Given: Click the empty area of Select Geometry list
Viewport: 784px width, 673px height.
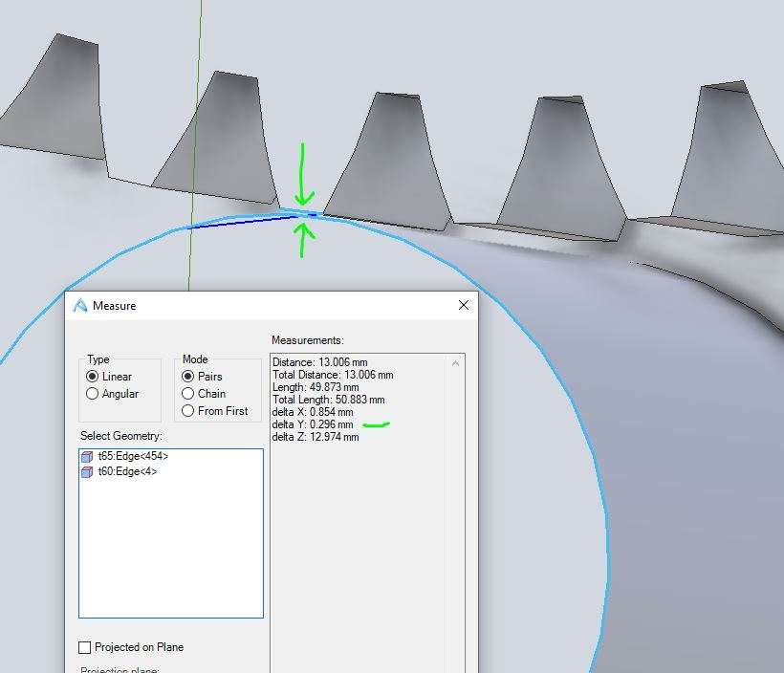Looking at the screenshot, I should (171, 548).
